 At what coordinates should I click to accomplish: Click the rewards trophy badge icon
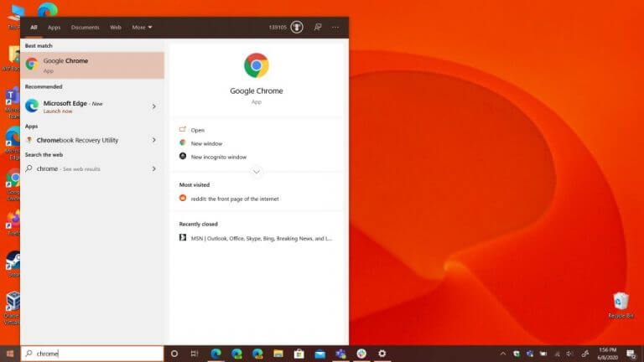[x=297, y=27]
